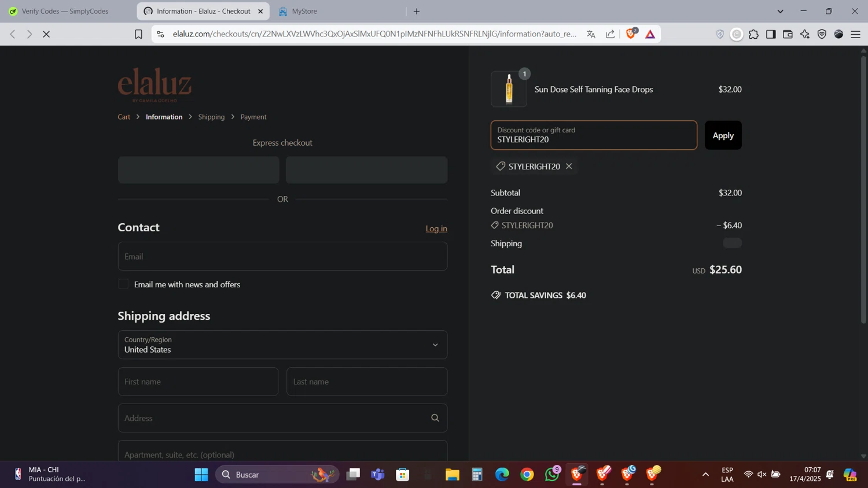Image resolution: width=868 pixels, height=488 pixels.
Task: Open a new browser tab
Action: coord(417,11)
